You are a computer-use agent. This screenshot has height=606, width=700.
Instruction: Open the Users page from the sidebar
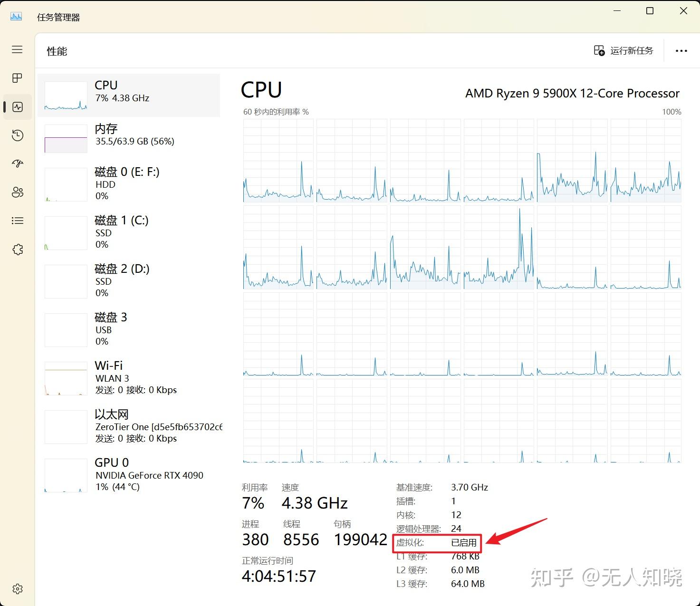[17, 192]
